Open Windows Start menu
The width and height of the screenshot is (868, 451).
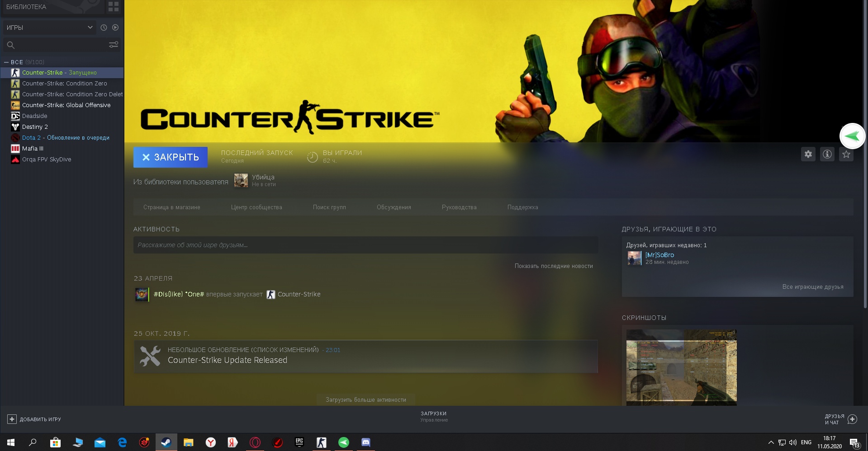tap(11, 442)
